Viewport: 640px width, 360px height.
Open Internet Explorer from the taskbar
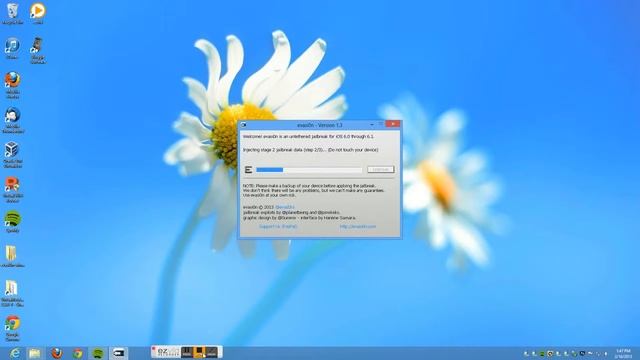[15, 353]
